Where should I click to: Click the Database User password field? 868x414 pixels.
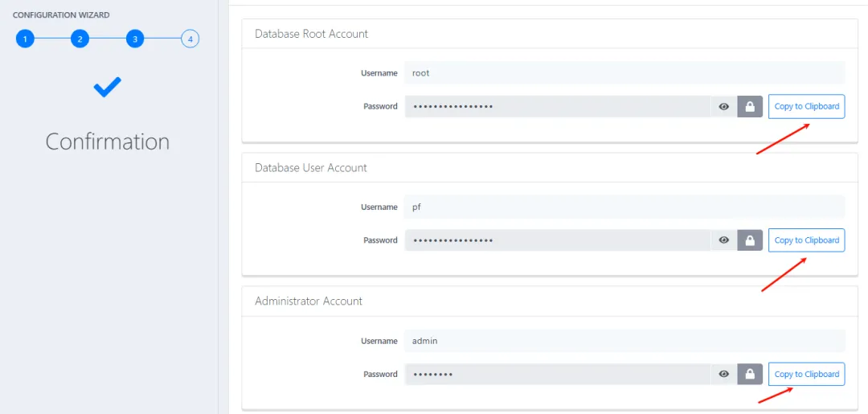point(557,240)
